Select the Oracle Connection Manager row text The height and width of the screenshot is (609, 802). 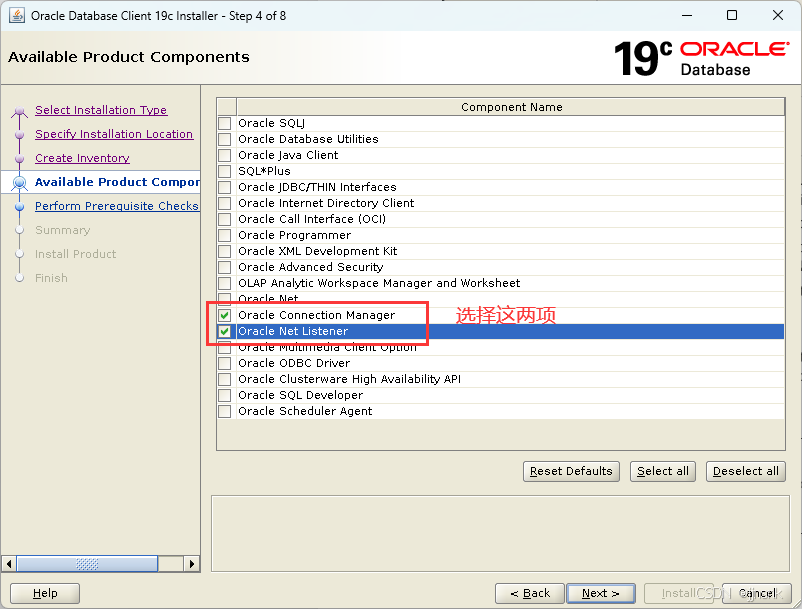click(x=317, y=315)
